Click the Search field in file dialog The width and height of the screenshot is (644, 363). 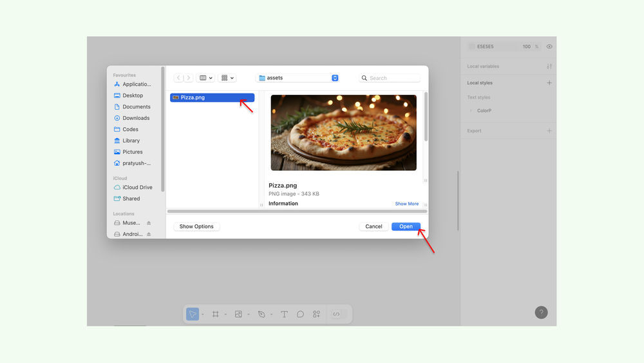[390, 78]
